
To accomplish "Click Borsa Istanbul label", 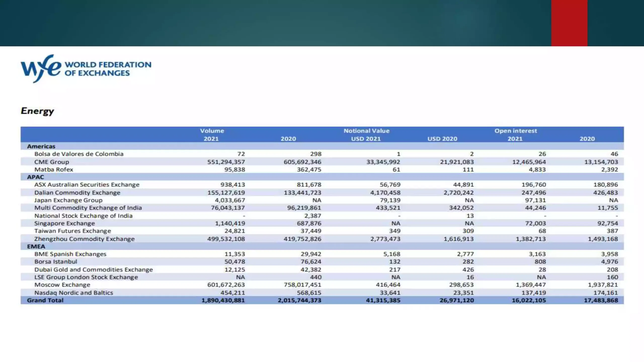I will (x=56, y=261).
